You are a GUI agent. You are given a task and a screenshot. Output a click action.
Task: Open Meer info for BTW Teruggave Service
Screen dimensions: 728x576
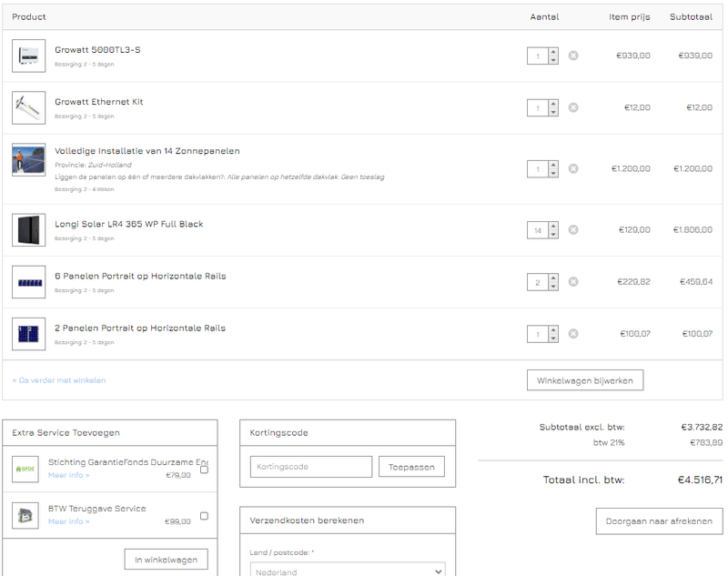69,521
